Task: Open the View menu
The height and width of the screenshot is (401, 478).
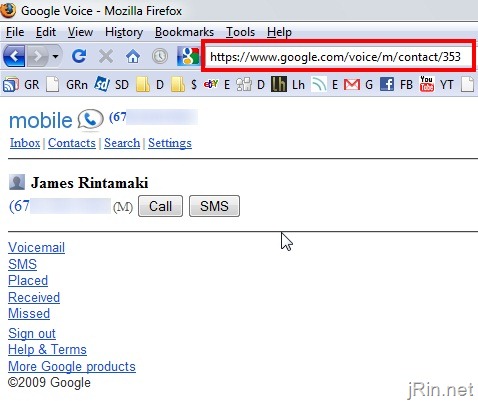Action: [x=80, y=32]
